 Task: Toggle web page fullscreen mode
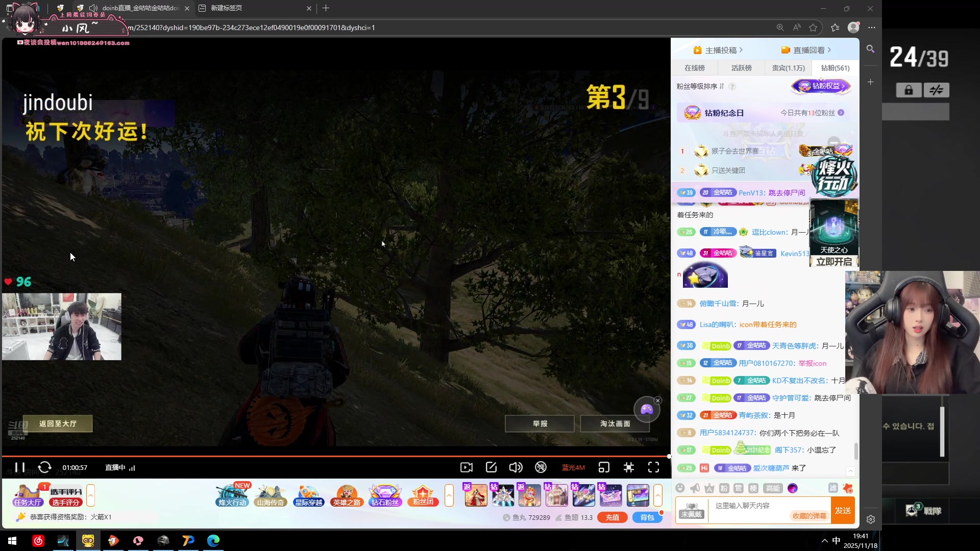coord(629,467)
